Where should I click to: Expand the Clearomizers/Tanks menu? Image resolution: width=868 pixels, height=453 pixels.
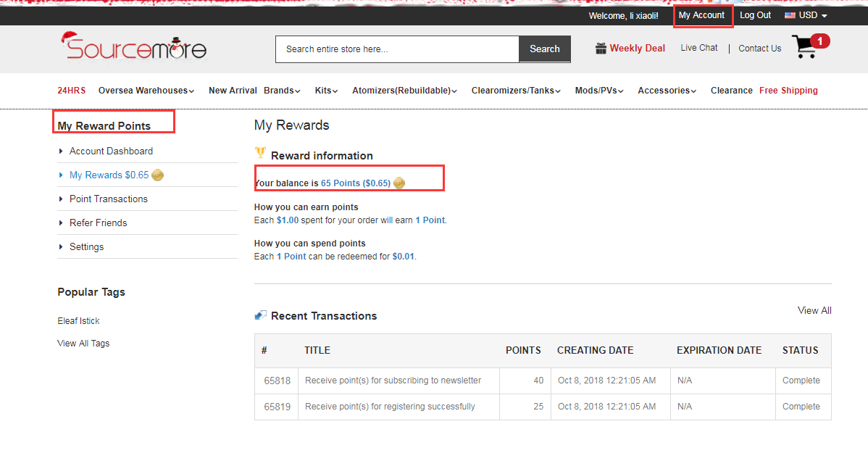coord(516,91)
